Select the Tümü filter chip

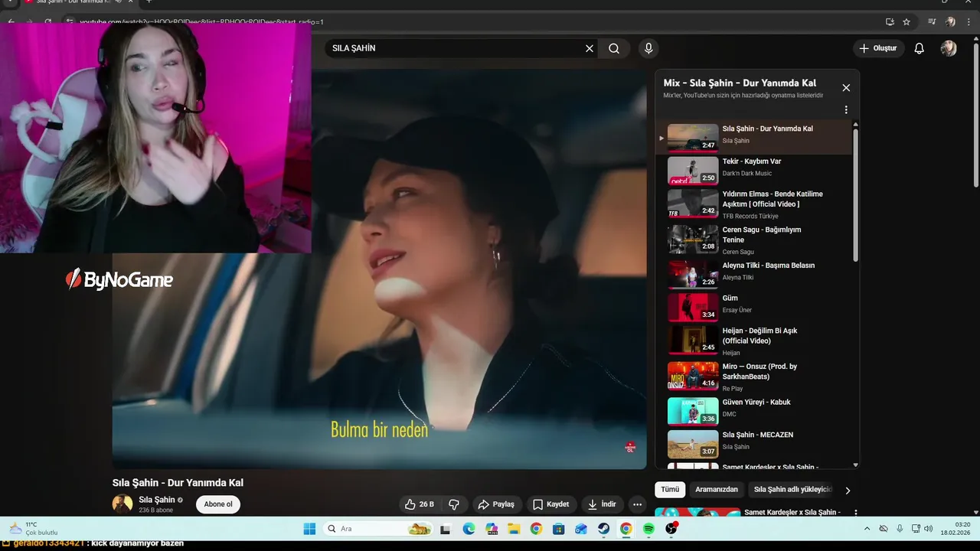coord(670,490)
